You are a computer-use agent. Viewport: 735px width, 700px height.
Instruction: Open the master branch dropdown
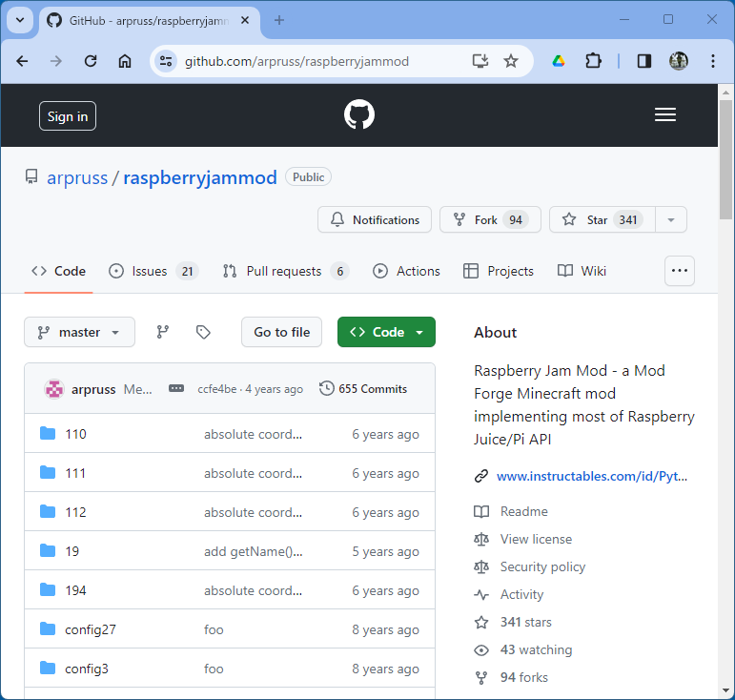pos(79,332)
